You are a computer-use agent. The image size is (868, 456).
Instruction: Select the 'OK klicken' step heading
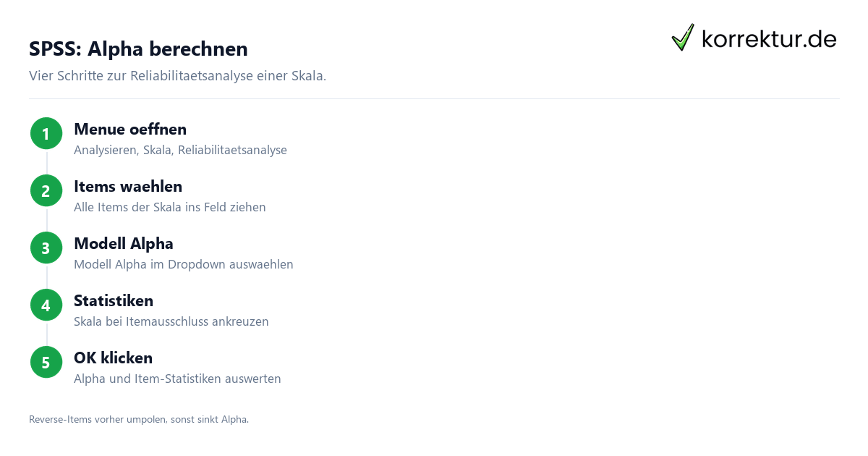tap(113, 358)
